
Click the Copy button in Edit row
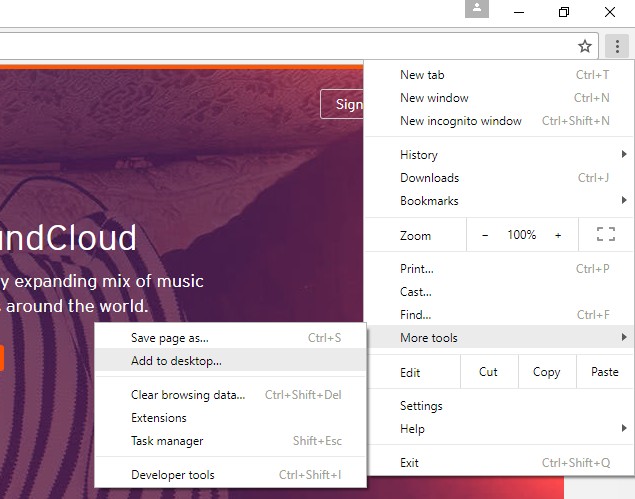pyautogui.click(x=546, y=372)
